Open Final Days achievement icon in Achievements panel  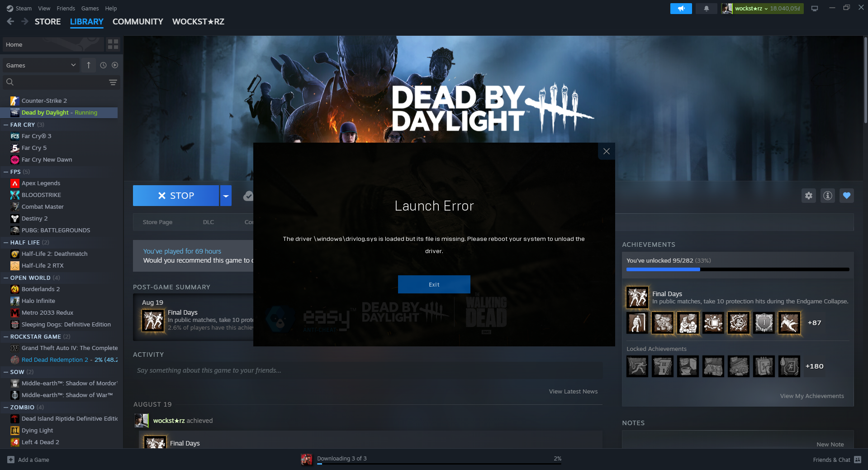point(637,297)
